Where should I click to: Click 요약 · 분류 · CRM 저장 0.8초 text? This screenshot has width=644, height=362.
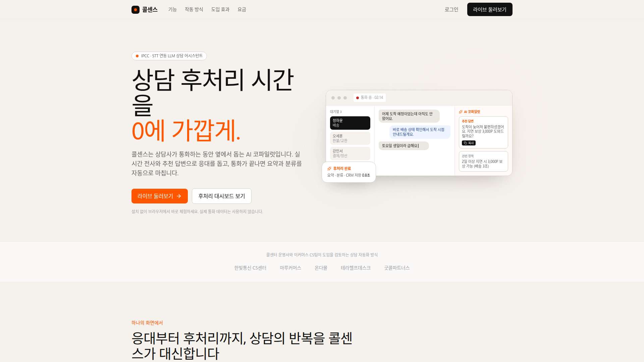(349, 175)
